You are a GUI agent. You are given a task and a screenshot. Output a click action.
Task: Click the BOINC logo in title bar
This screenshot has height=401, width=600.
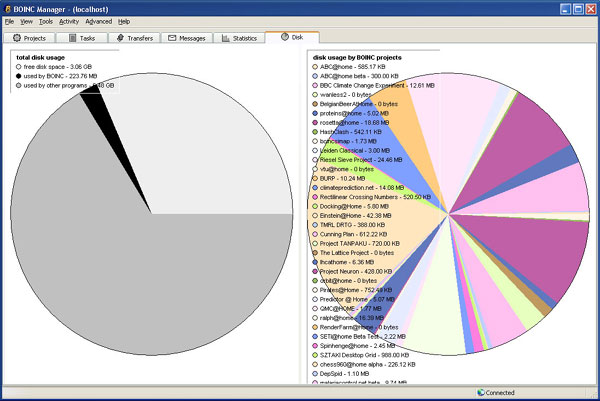[x=7, y=9]
